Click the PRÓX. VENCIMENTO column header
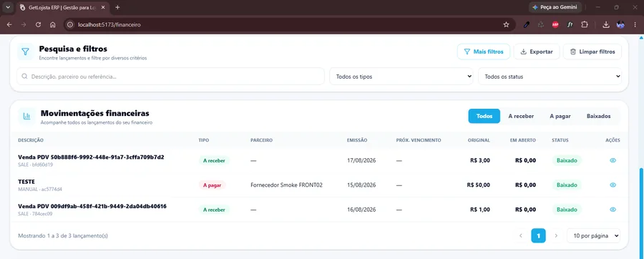 [419, 140]
